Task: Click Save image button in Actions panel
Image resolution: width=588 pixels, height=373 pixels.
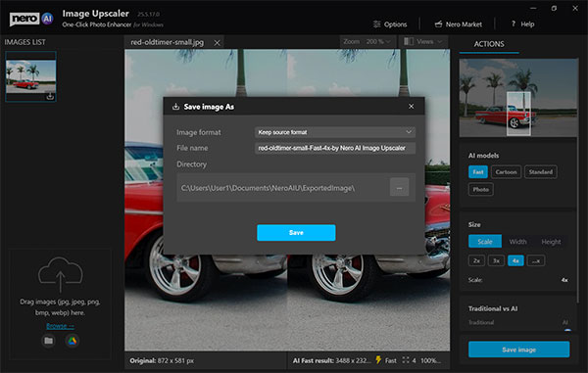Action: [519, 350]
